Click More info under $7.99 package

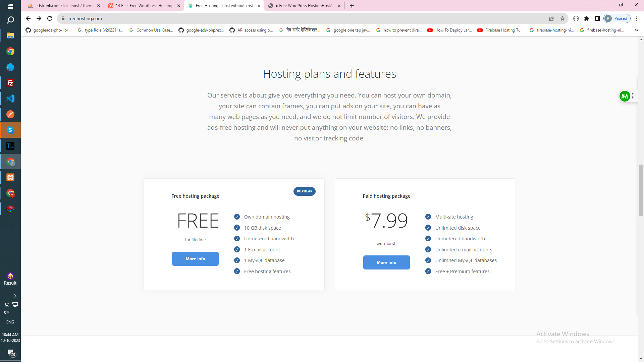pyautogui.click(x=386, y=262)
